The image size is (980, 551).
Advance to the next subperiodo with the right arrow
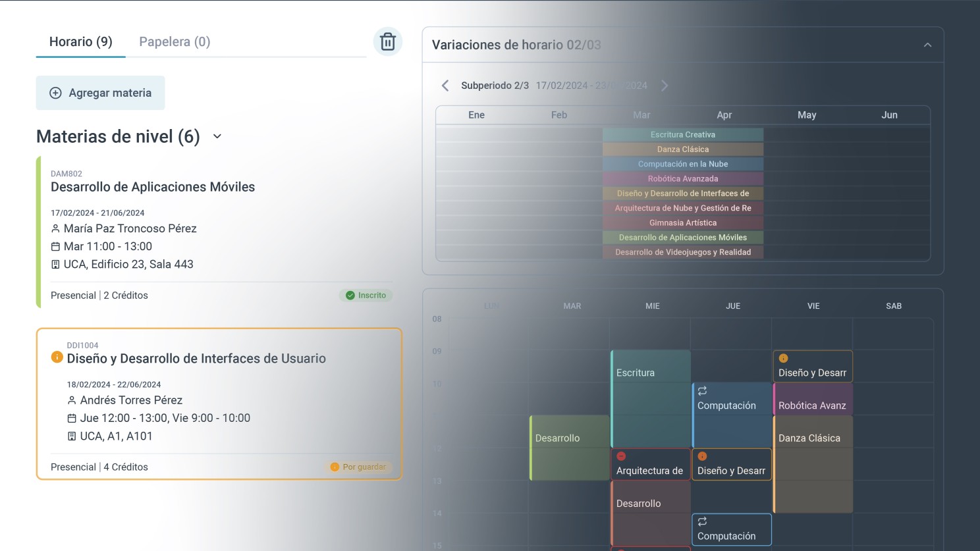click(x=665, y=85)
